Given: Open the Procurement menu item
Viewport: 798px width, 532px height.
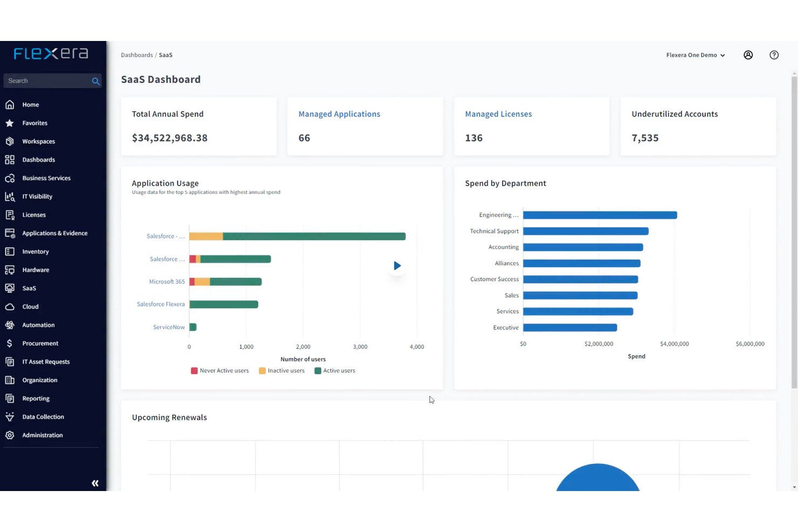Looking at the screenshot, I should point(40,343).
